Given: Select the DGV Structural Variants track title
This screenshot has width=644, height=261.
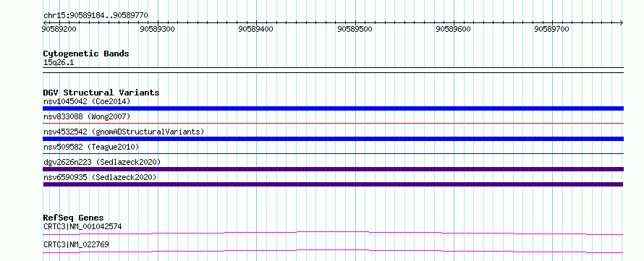Looking at the screenshot, I should [x=101, y=93].
